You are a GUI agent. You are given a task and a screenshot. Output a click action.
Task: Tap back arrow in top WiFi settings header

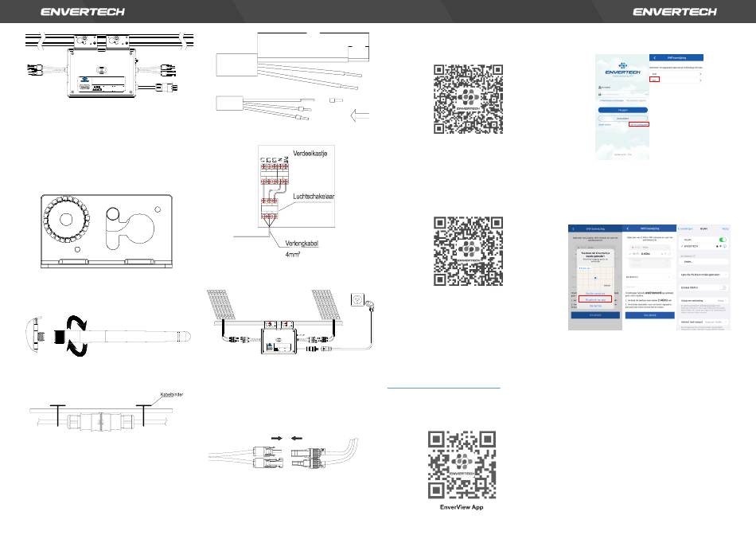[655, 58]
